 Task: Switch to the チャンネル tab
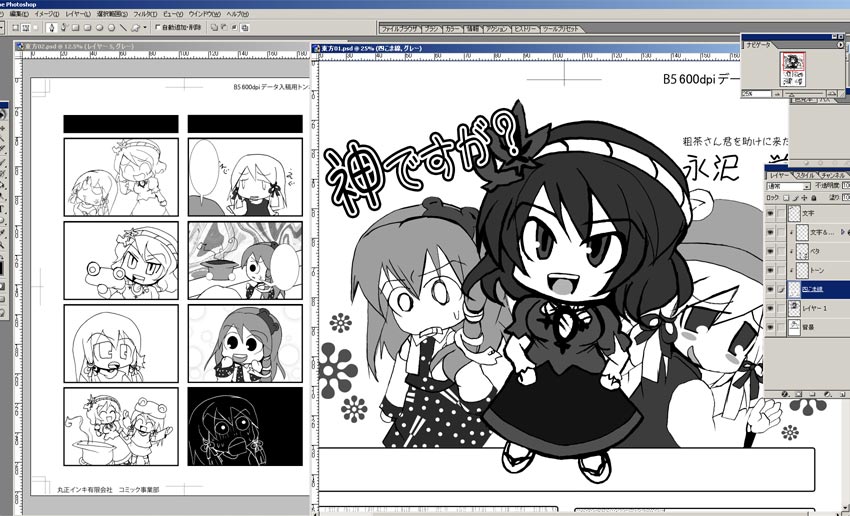click(833, 176)
